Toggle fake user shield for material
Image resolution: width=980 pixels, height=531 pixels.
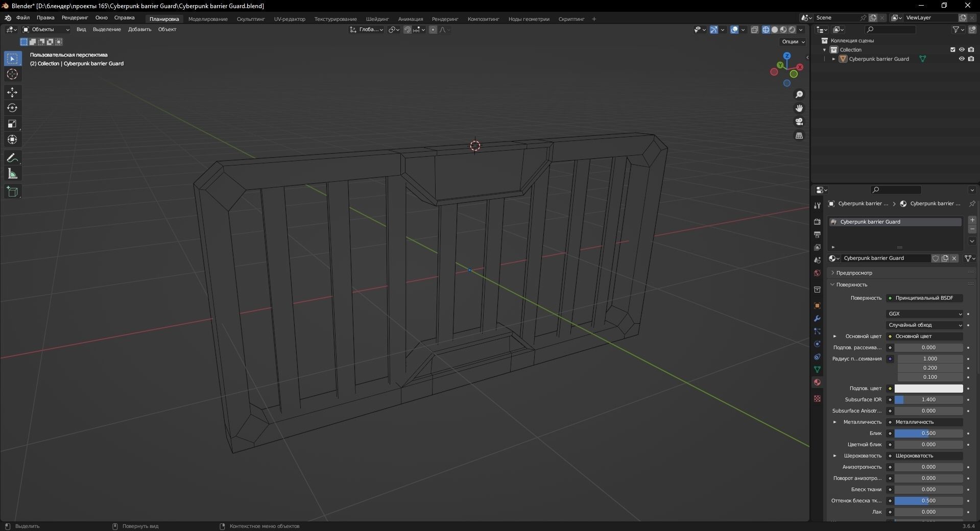tap(936, 258)
